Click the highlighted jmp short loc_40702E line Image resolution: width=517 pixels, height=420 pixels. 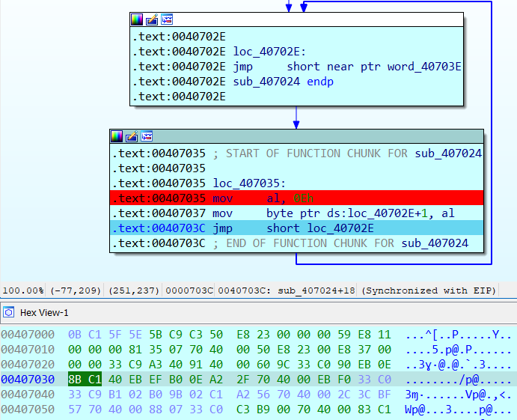click(296, 228)
